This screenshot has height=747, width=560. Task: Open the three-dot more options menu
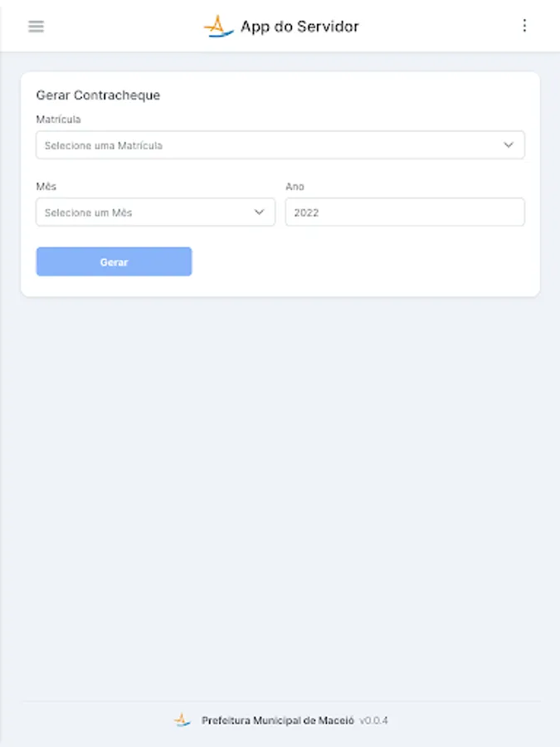(524, 26)
